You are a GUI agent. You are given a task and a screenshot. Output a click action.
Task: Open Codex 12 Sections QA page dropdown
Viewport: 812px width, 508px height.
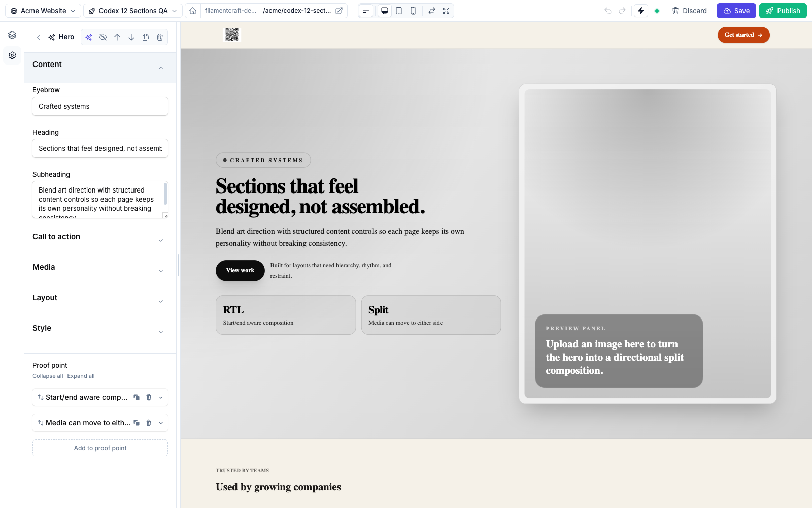pos(132,11)
